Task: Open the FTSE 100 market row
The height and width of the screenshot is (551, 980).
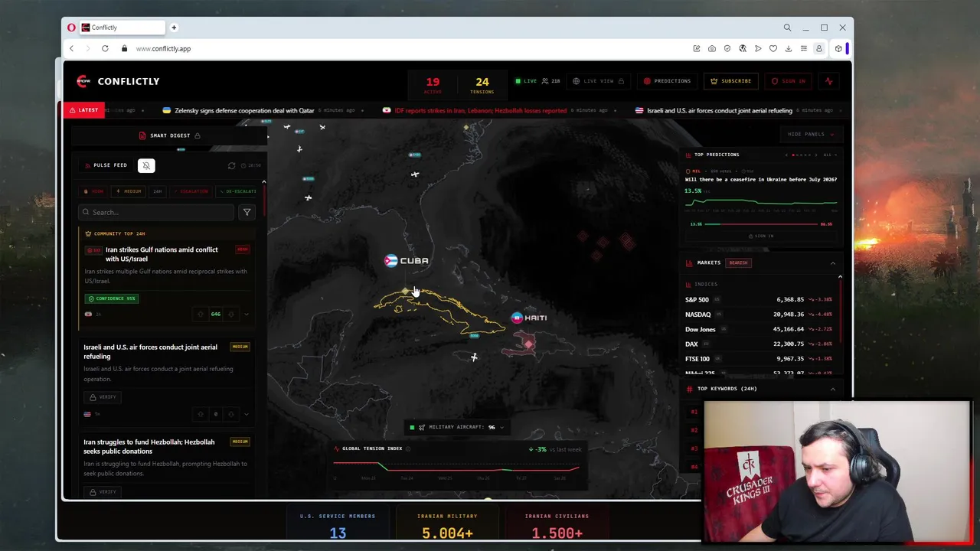Action: pos(759,359)
